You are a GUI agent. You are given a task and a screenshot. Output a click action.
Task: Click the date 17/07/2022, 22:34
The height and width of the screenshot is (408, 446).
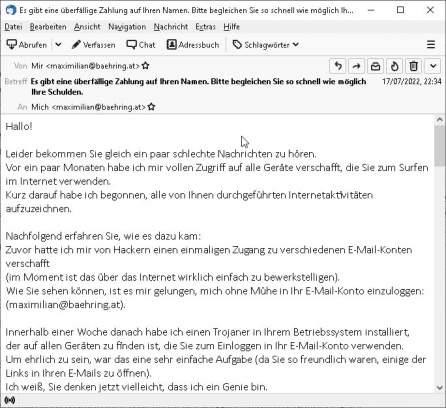(x=412, y=81)
